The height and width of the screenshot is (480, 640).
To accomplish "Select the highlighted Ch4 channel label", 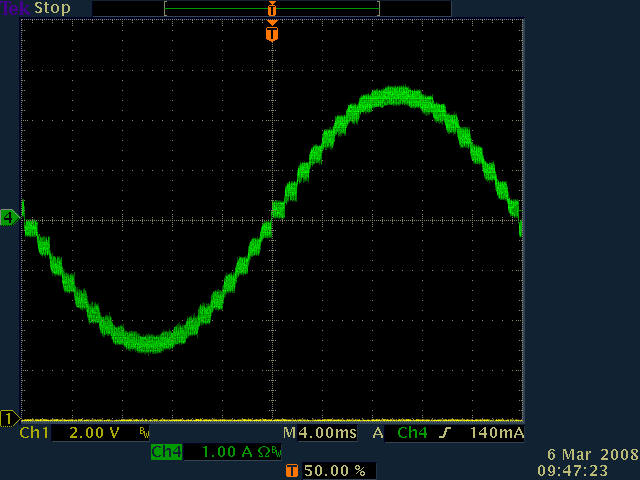I will (166, 452).
